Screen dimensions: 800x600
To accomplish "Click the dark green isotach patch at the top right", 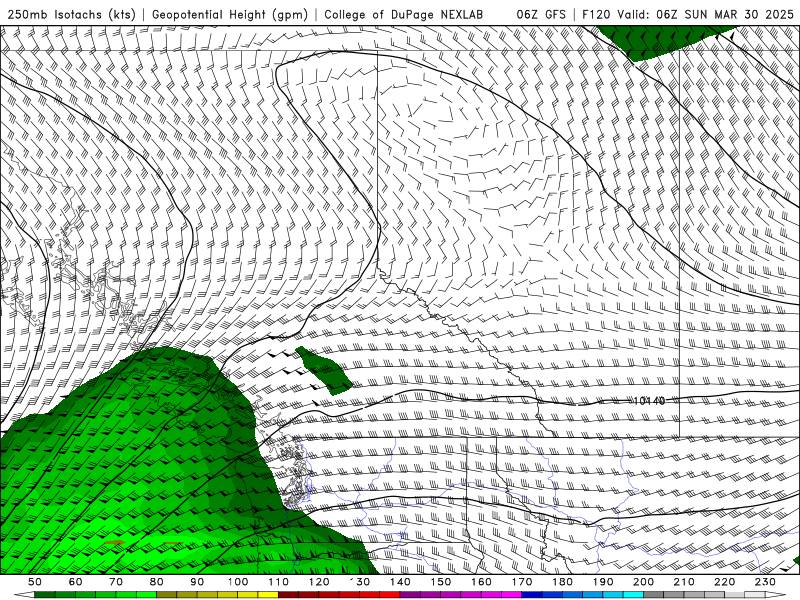I will (659, 41).
